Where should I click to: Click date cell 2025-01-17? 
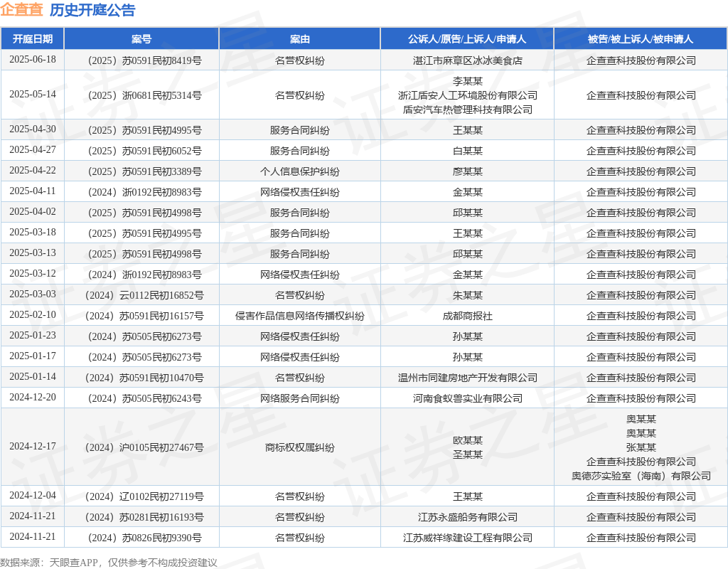tap(33, 356)
